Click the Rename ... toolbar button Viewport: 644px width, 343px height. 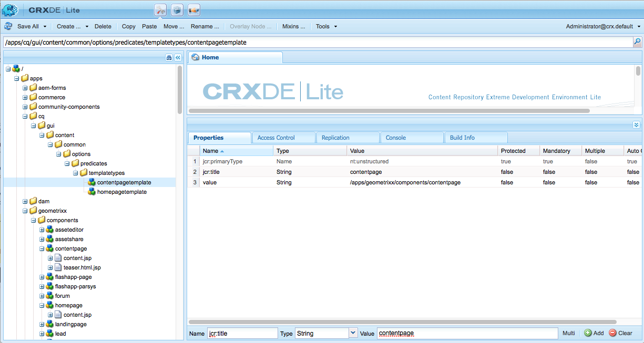[x=205, y=26]
